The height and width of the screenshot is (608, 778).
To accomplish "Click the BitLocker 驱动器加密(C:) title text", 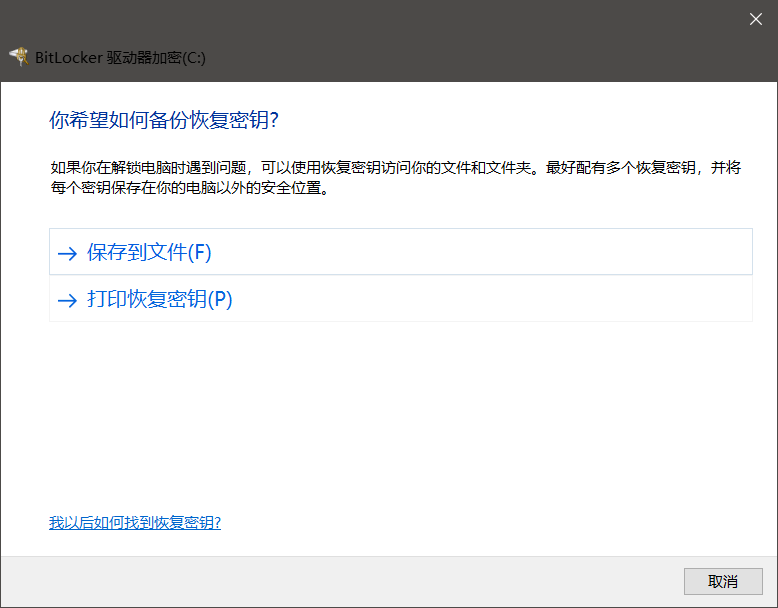I will tap(120, 58).
